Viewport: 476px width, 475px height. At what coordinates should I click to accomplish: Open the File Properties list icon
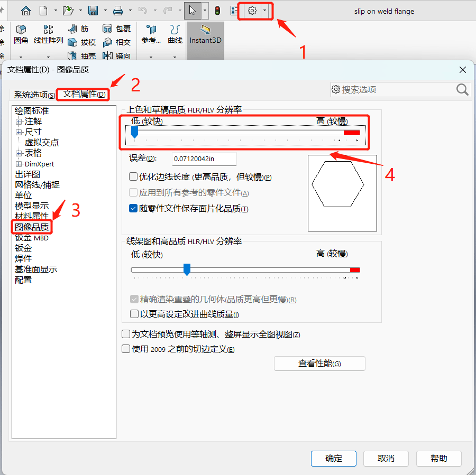tap(234, 11)
